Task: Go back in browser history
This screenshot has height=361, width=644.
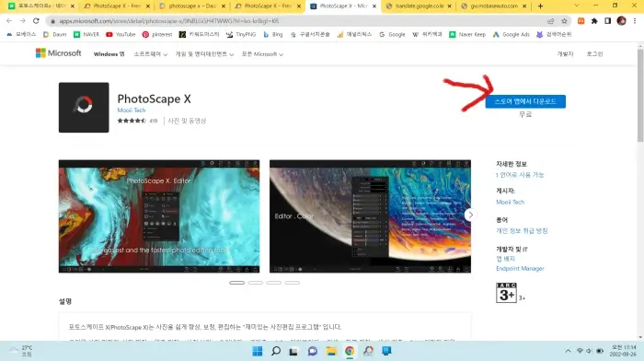Action: tap(9, 20)
